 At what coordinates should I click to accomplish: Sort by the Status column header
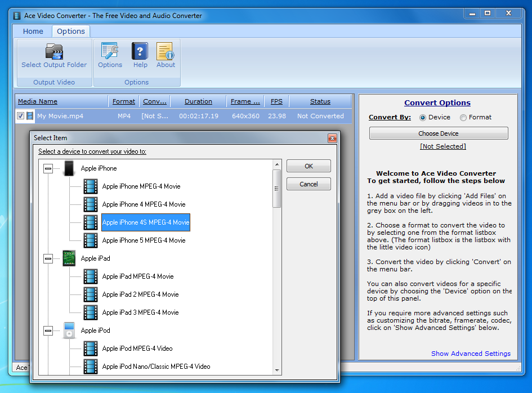point(320,101)
